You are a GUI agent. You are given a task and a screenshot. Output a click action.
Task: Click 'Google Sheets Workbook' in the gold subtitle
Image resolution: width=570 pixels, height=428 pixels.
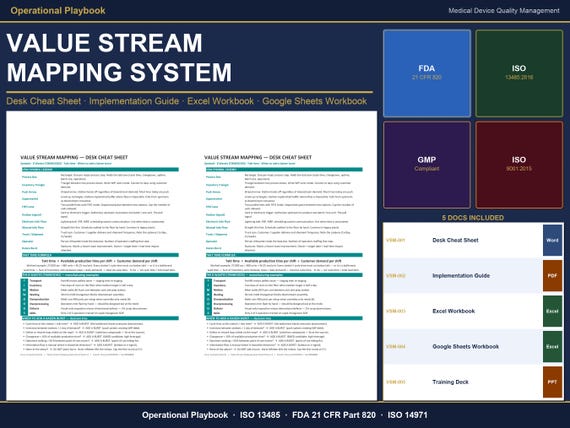pos(314,101)
